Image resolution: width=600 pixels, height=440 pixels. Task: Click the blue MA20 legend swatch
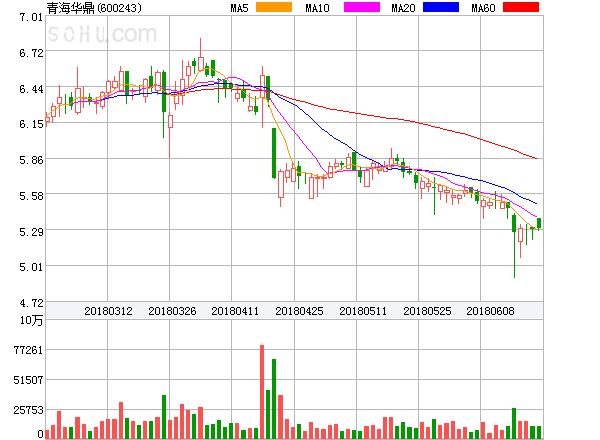(441, 7)
